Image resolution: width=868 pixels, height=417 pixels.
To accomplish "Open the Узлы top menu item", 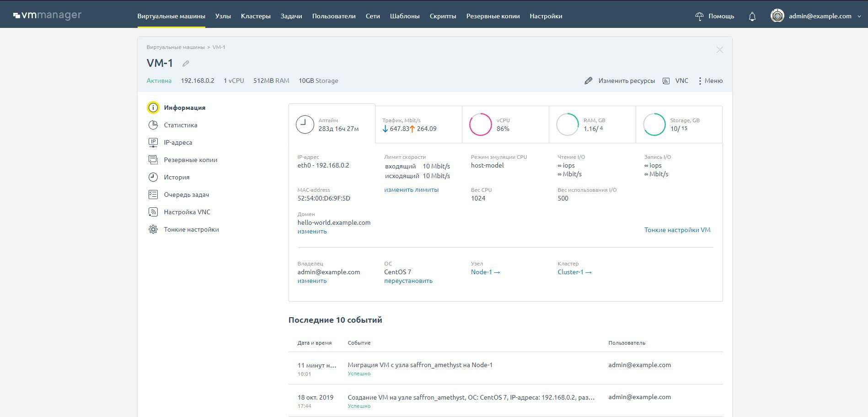I will [223, 16].
